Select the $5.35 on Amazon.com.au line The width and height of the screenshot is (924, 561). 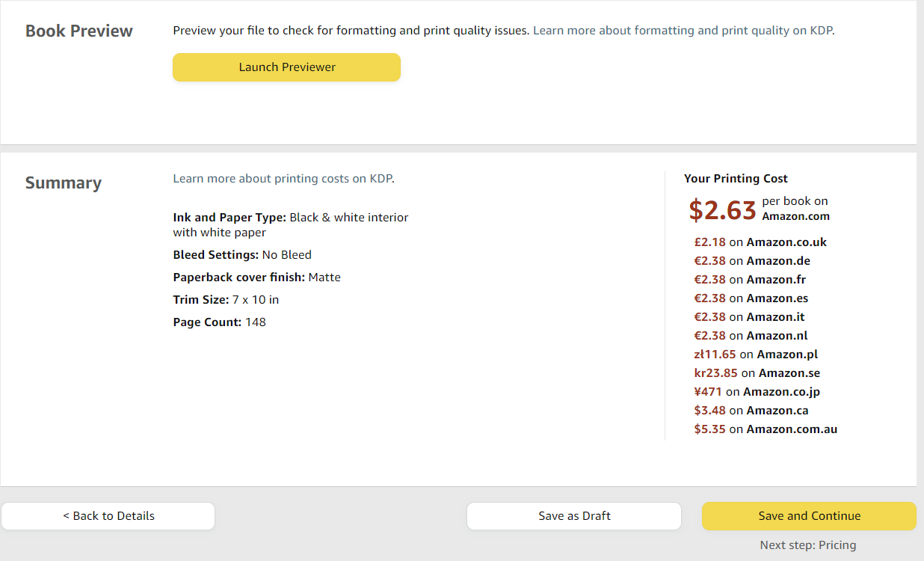766,429
